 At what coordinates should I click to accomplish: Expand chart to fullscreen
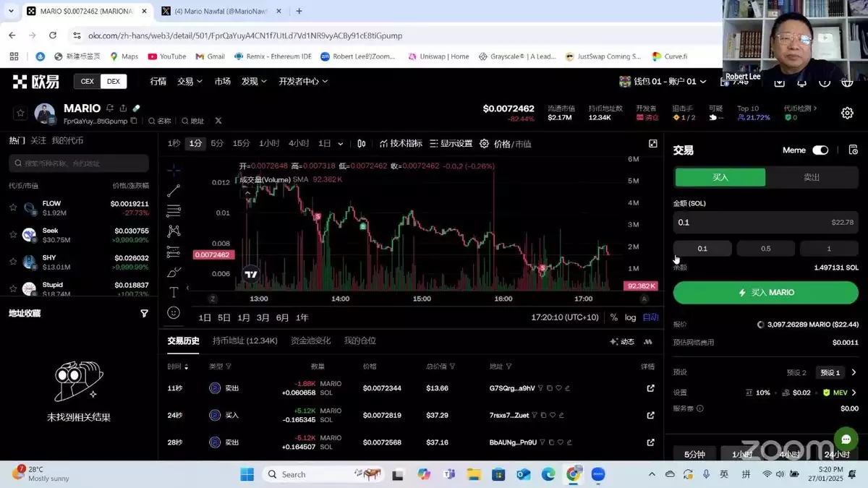coord(652,144)
